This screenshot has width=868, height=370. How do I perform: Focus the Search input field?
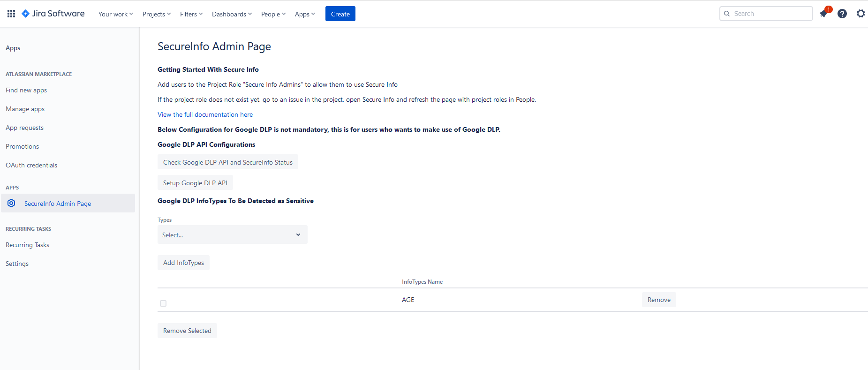[766, 14]
